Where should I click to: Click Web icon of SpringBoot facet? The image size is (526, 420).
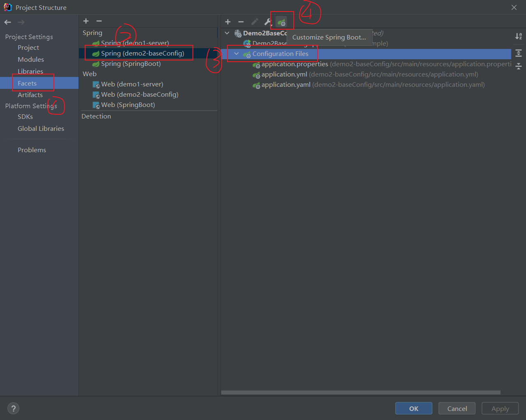tap(96, 105)
